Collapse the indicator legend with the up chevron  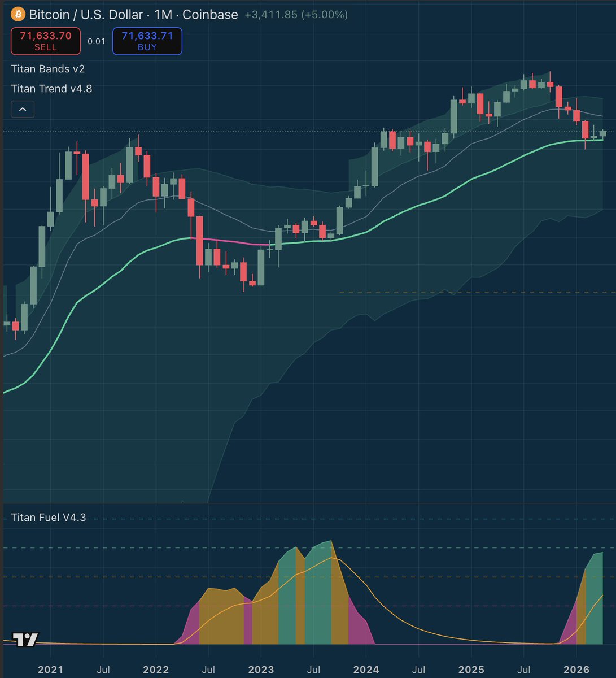[22, 108]
